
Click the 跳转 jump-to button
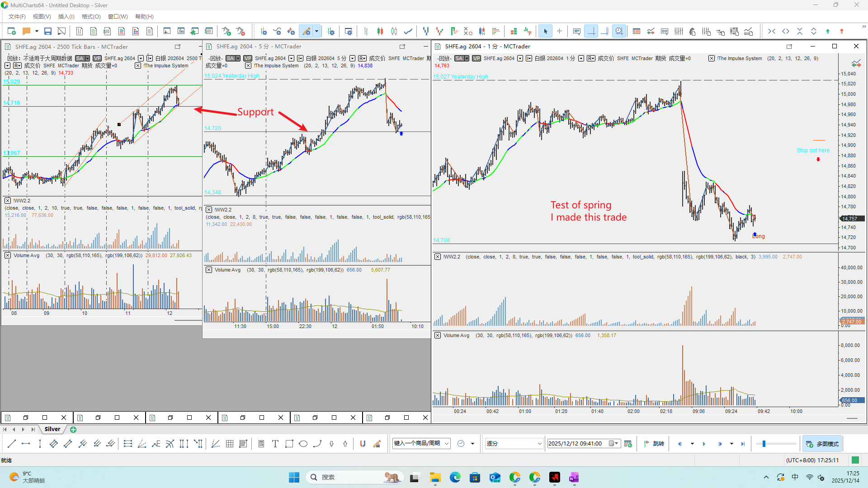[654, 444]
